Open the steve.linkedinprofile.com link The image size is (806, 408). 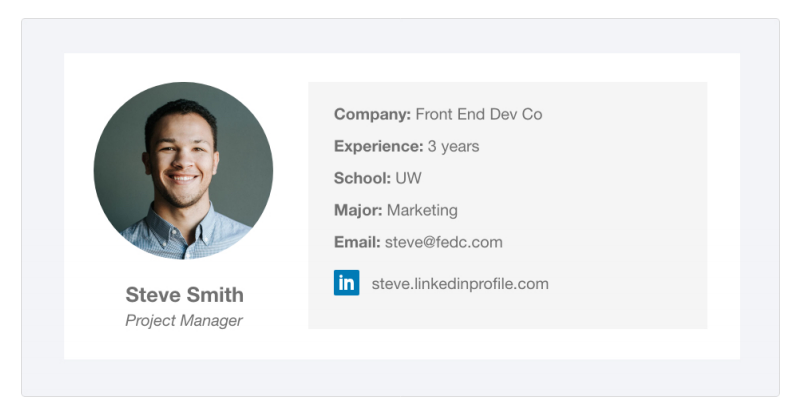(460, 284)
